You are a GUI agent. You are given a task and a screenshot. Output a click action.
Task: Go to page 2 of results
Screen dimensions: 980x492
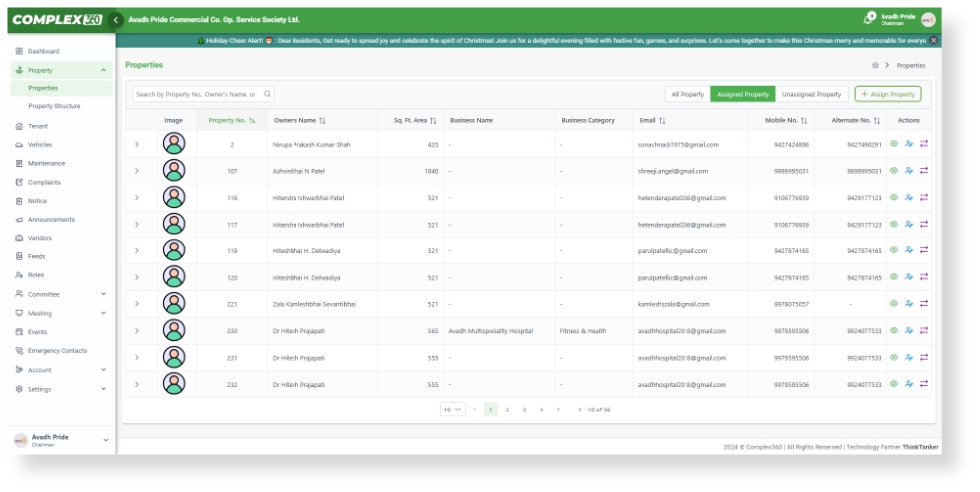[x=507, y=410]
